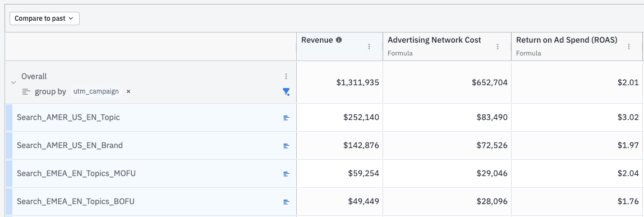Open Advertising Network Cost column options

pyautogui.click(x=498, y=47)
